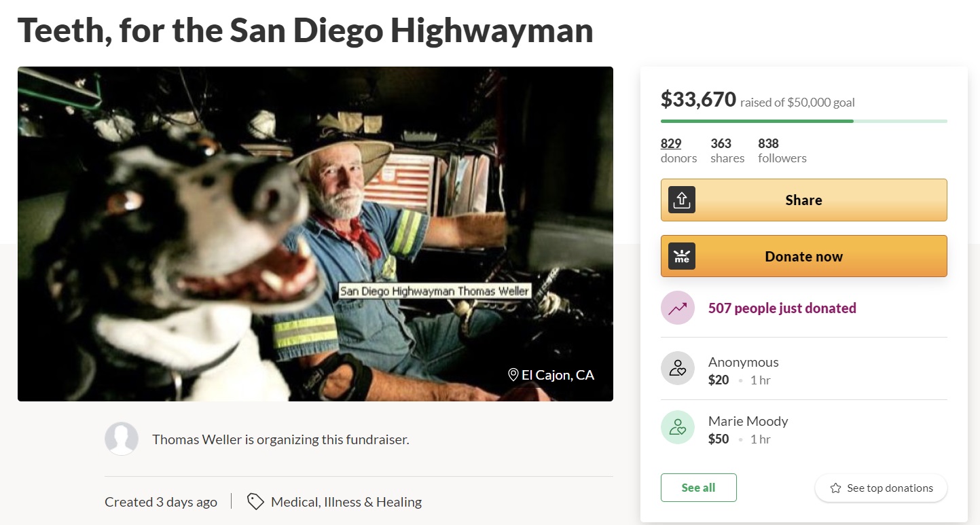Screen dimensions: 980x525
Task: Click the fundraiser title Teeth, for the San Diego Highwayman
Action: tap(305, 30)
